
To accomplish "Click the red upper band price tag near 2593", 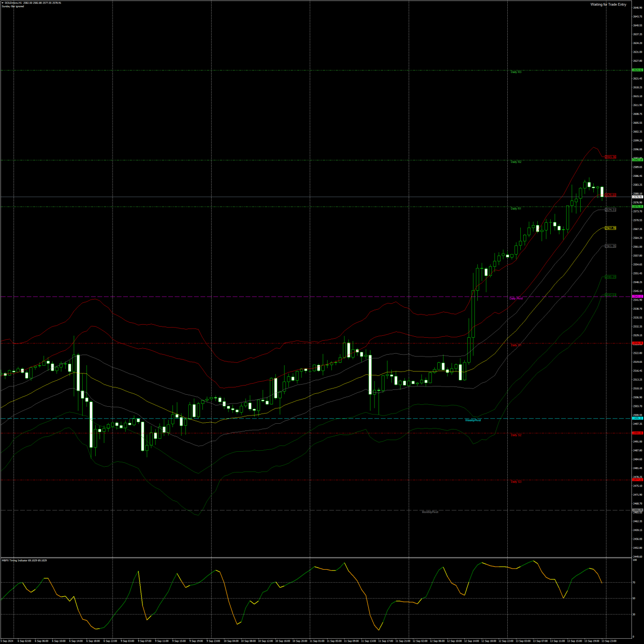I will click(611, 157).
